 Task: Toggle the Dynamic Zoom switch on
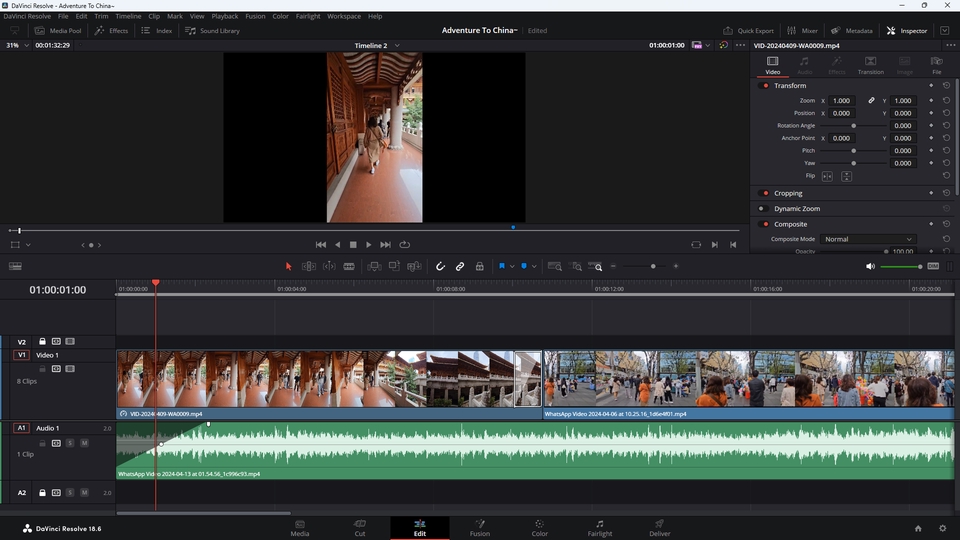coord(764,209)
